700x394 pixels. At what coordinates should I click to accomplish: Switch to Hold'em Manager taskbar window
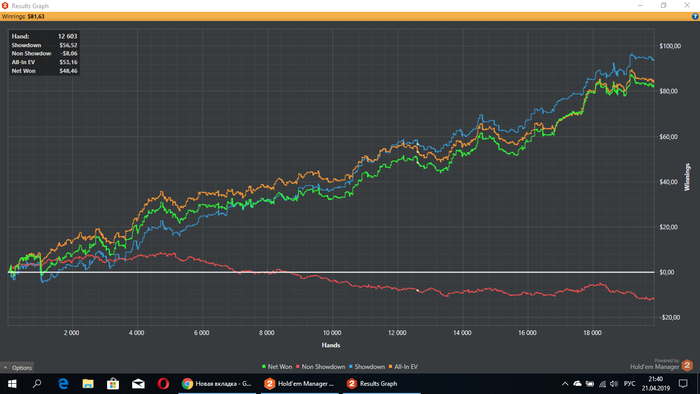pos(300,384)
